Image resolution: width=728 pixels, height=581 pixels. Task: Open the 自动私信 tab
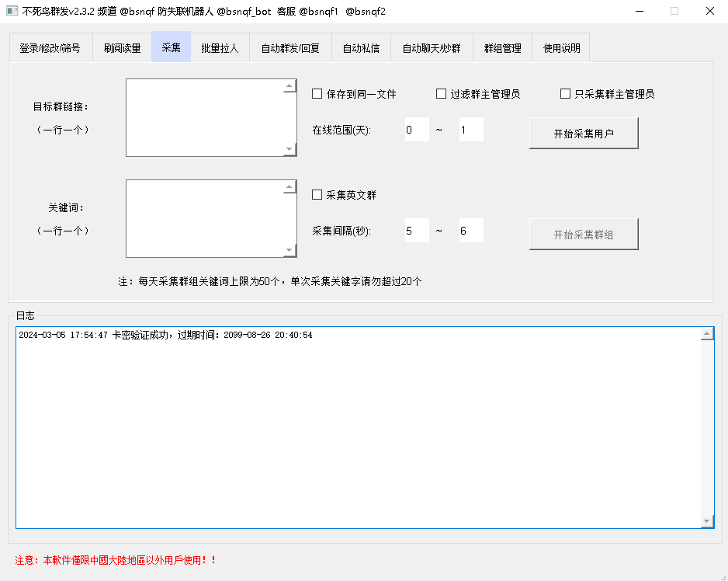tap(361, 48)
